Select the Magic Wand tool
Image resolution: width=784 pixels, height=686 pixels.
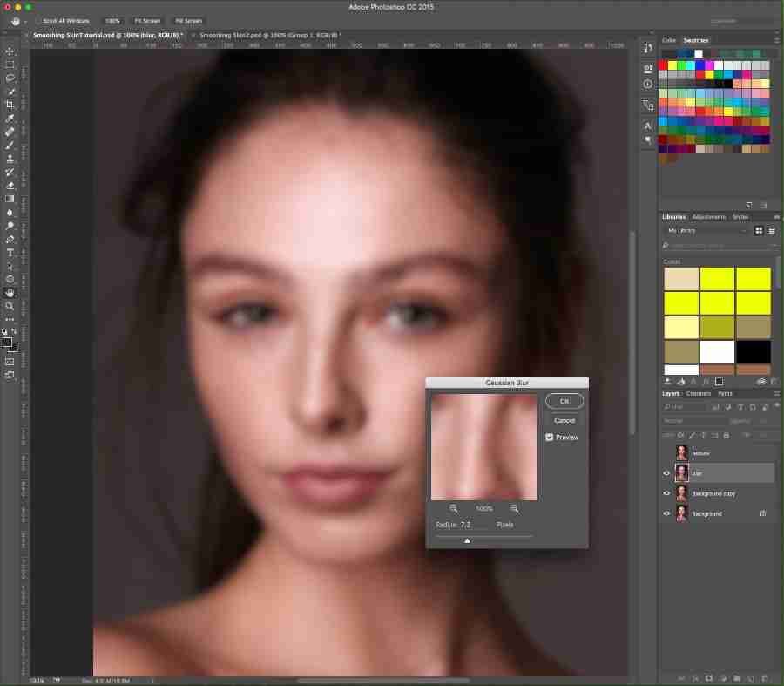tap(10, 92)
